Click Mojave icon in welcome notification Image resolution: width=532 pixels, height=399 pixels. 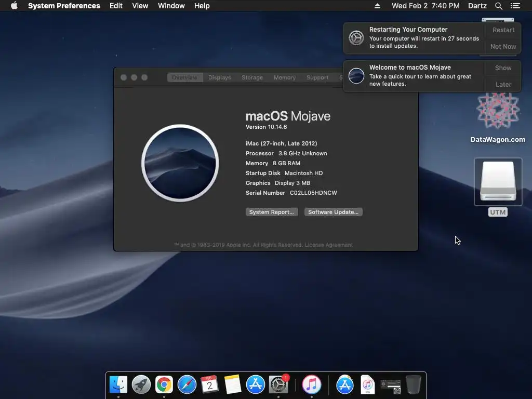(356, 76)
